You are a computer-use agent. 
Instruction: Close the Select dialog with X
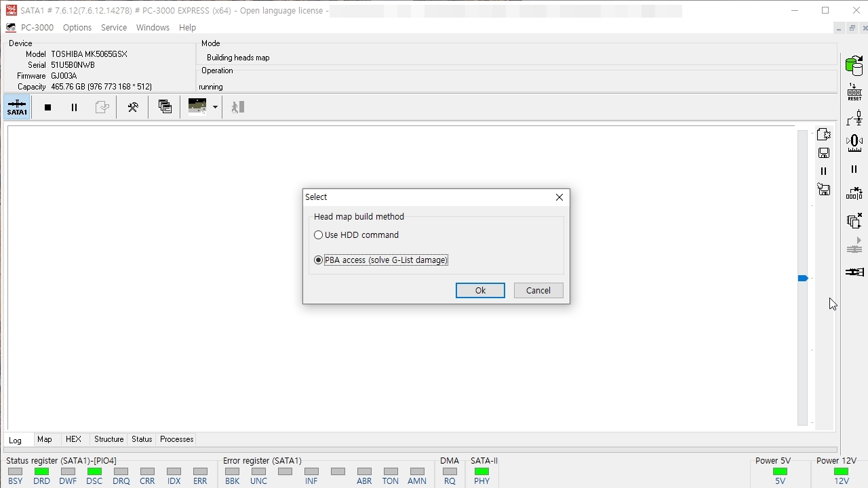[x=559, y=197]
